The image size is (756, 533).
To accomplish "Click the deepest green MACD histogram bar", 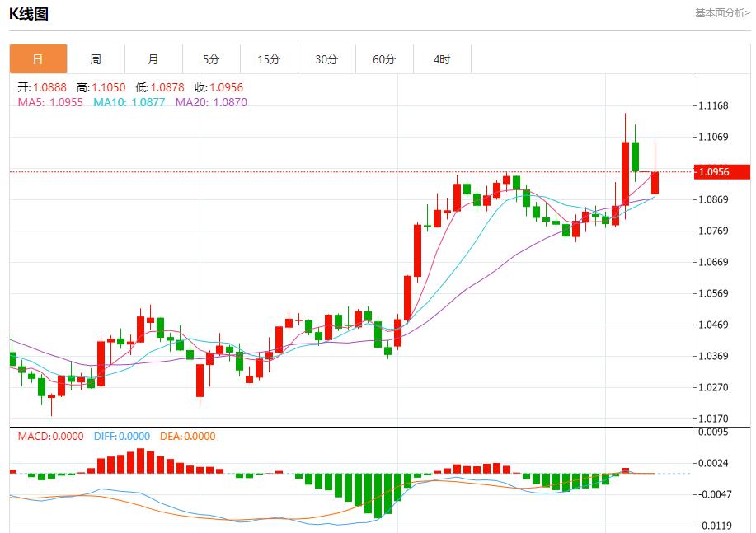I will point(378,494).
